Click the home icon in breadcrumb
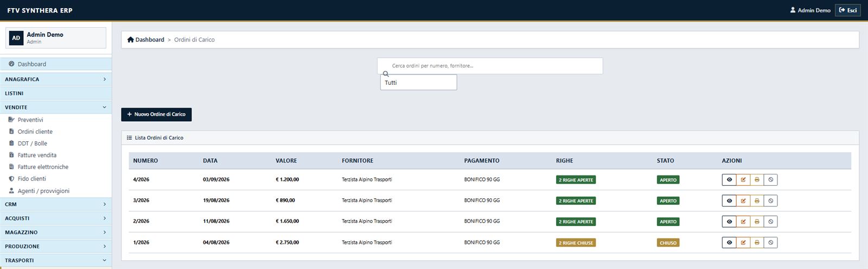Screen dimensions: 868x269 (x=130, y=40)
